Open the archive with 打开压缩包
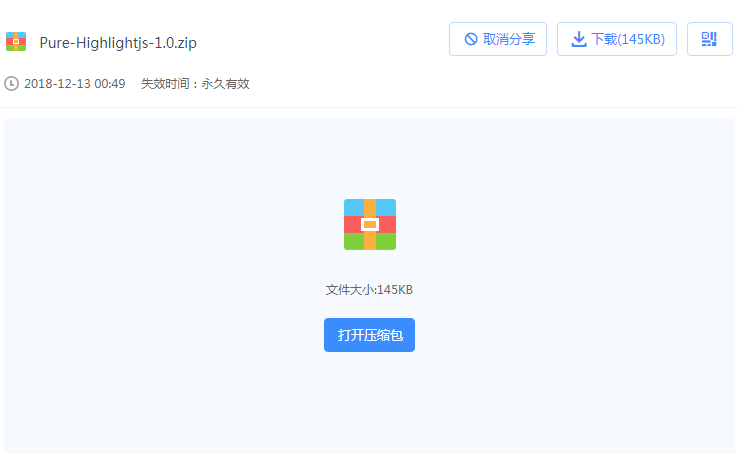This screenshot has width=740, height=454. point(369,335)
